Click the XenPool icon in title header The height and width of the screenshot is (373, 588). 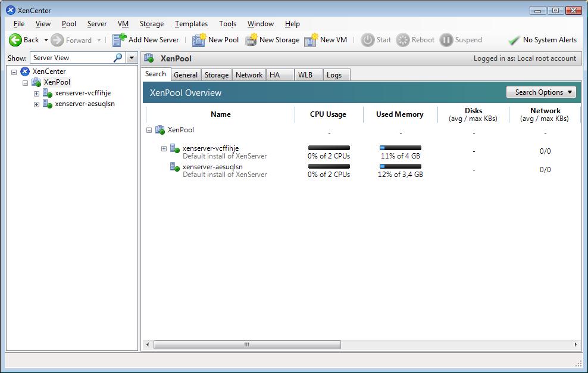pos(149,58)
